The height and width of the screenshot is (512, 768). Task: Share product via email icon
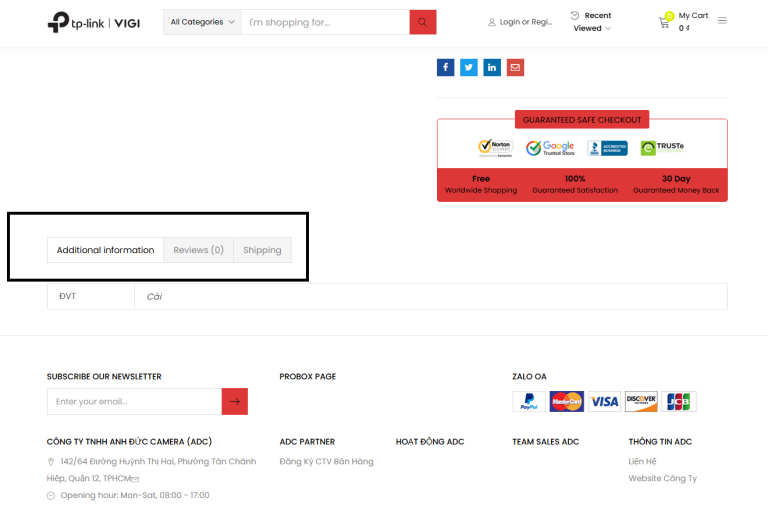click(515, 67)
